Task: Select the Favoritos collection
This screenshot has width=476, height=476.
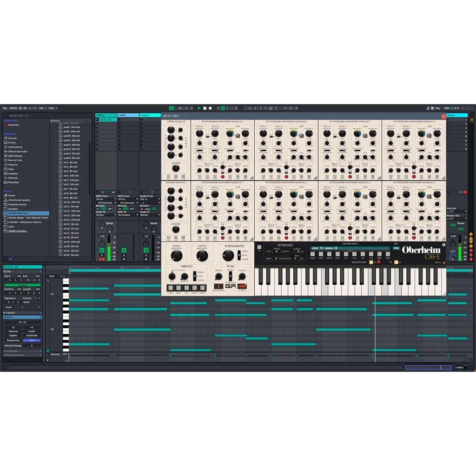Action: pyautogui.click(x=13, y=125)
